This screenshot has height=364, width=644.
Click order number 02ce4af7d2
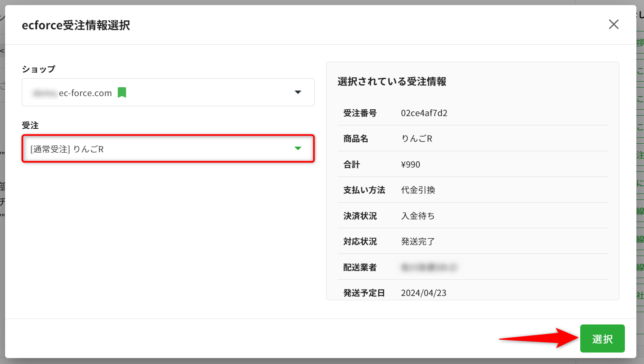(424, 113)
